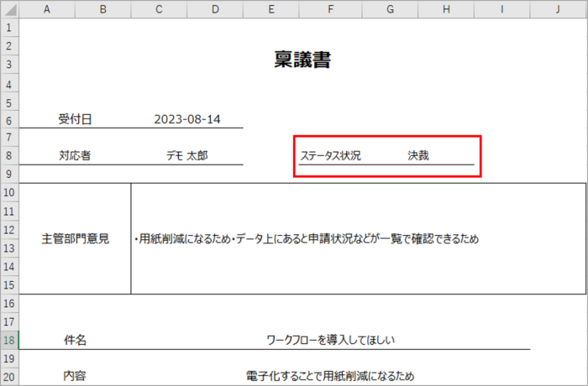Select row 19 header
Viewport: 588px width, 386px height.
click(9, 358)
